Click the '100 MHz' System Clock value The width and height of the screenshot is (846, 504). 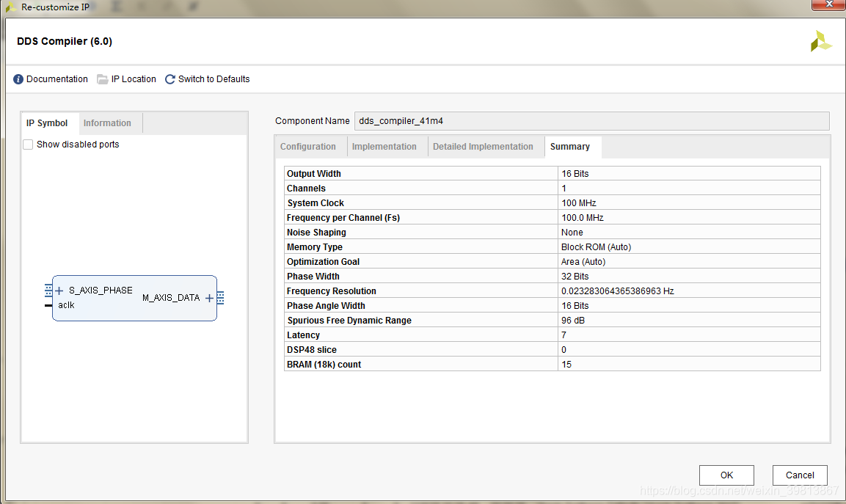point(579,203)
